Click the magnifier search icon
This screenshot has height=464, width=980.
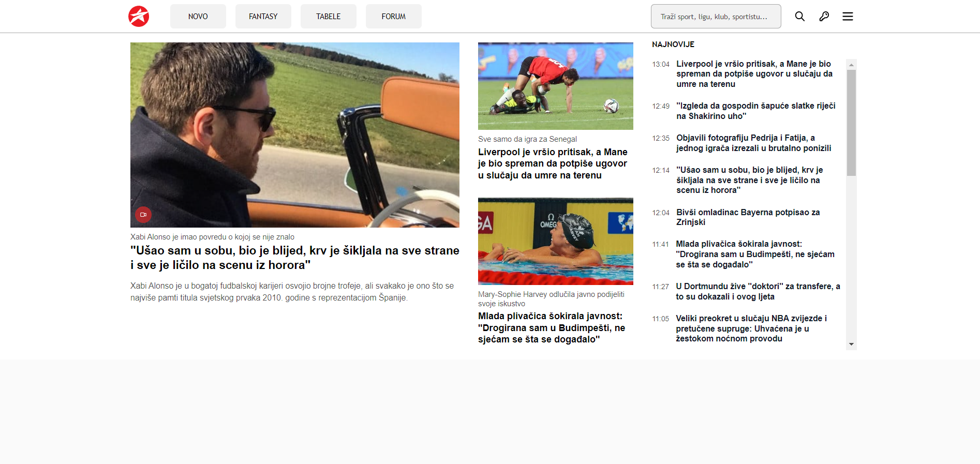pos(799,17)
